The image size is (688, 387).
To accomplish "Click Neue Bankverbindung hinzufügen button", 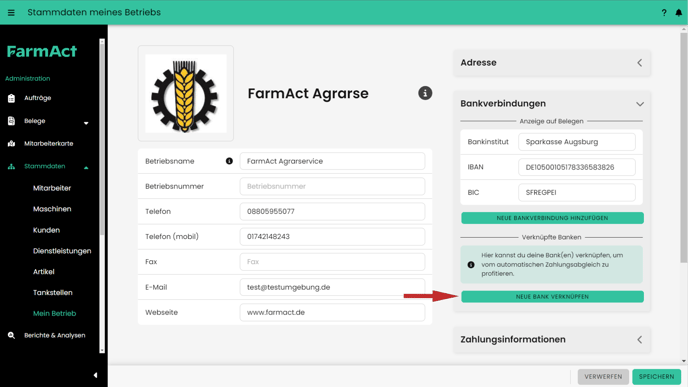I will tap(552, 218).
